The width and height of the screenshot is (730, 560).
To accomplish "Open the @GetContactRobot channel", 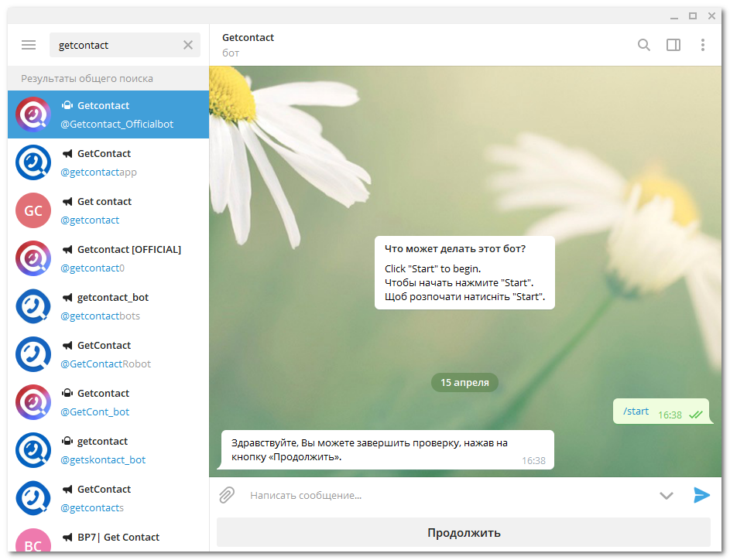I will tap(108, 354).
